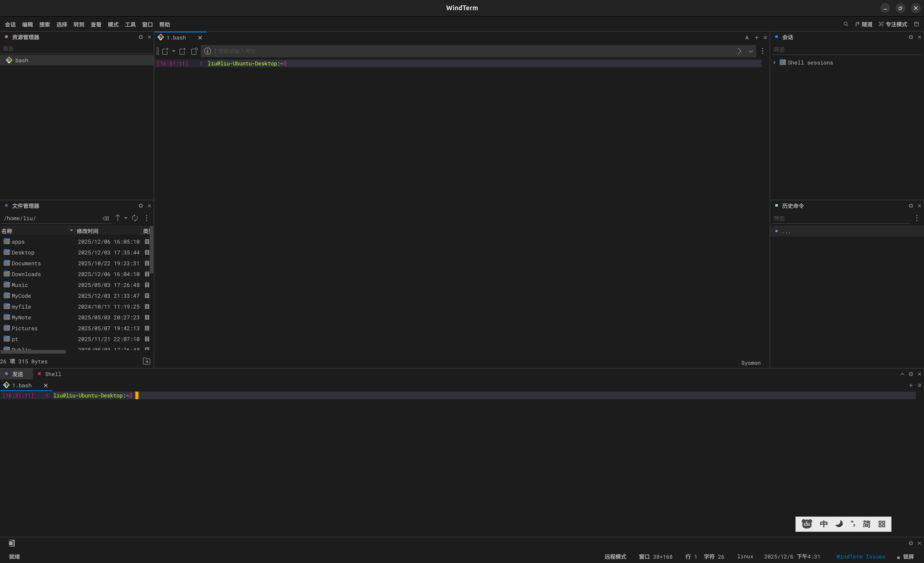Toggle 专注模式 focus mode
This screenshot has width=924, height=563.
(x=893, y=24)
